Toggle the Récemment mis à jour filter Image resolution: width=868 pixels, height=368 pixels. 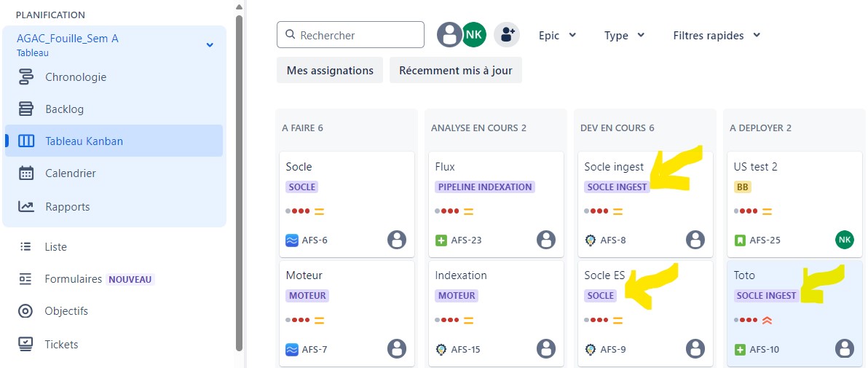pos(456,71)
